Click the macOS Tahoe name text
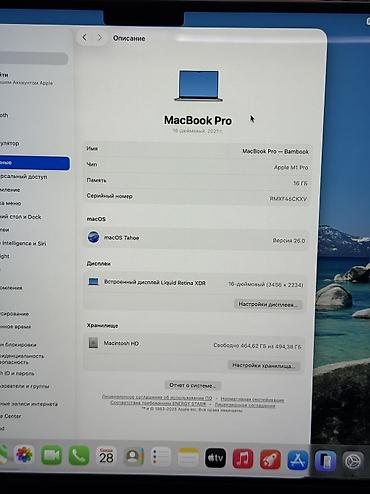 click(x=121, y=238)
